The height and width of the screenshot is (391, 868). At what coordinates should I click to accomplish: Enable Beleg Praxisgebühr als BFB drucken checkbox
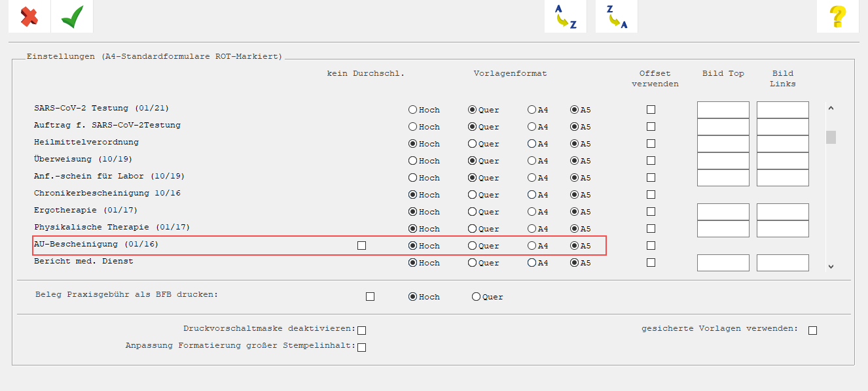(370, 297)
